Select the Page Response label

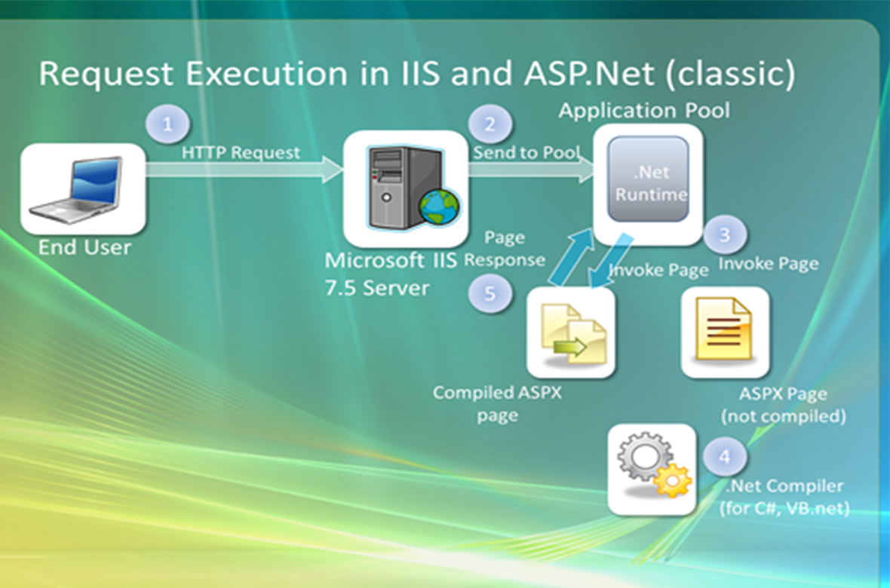tap(504, 249)
